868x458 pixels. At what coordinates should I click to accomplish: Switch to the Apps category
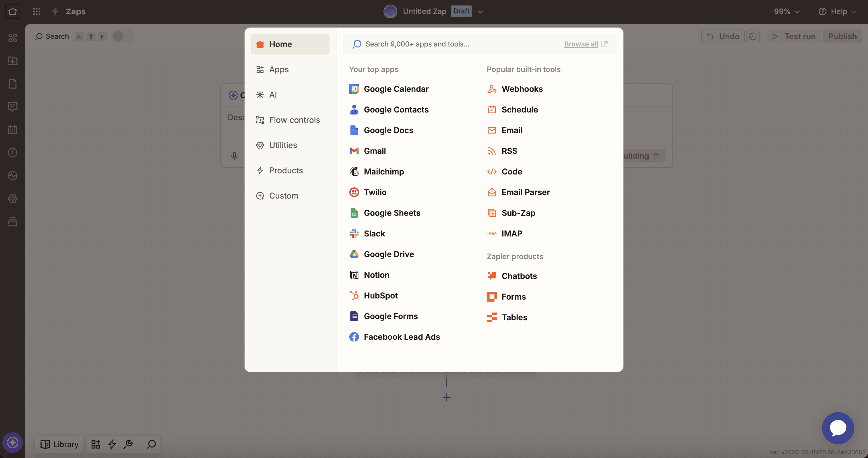pyautogui.click(x=290, y=69)
